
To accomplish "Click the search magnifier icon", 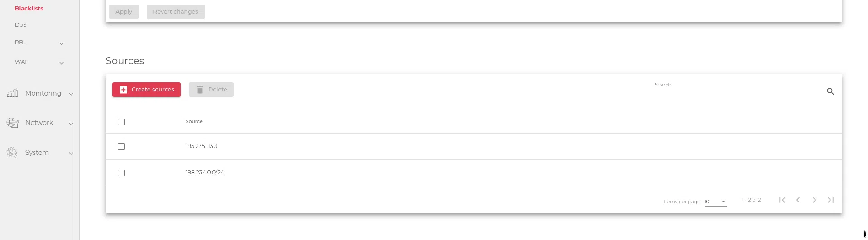I will [830, 91].
